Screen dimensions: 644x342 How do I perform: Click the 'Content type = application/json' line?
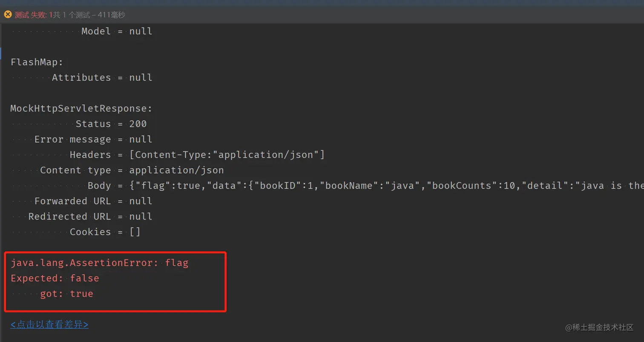click(x=132, y=170)
